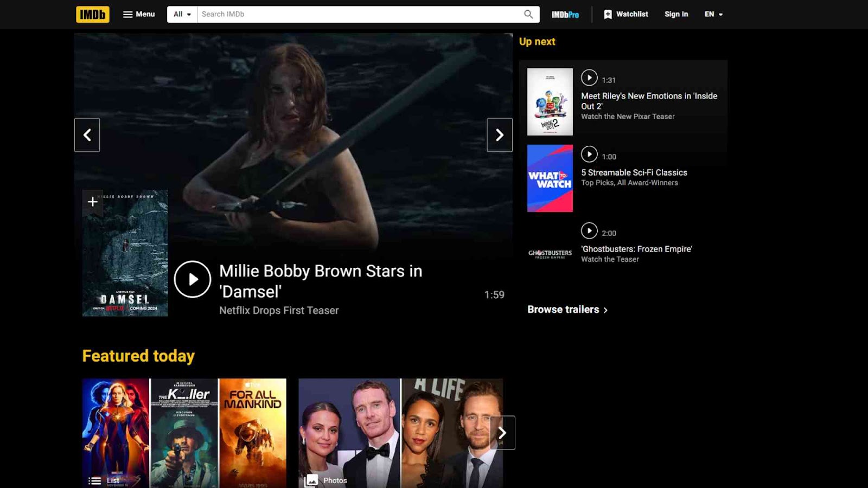The width and height of the screenshot is (868, 488).
Task: Open the For All Mankind list thumbnail
Action: pos(253,433)
